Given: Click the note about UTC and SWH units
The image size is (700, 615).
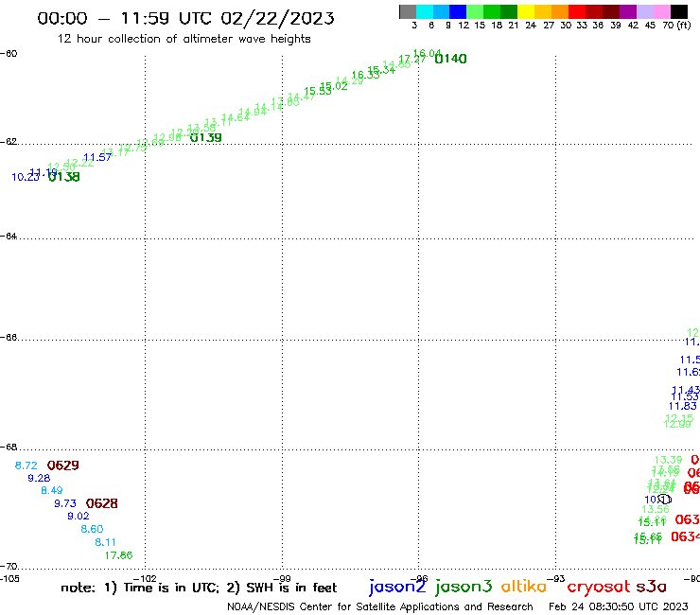Looking at the screenshot, I should (199, 588).
